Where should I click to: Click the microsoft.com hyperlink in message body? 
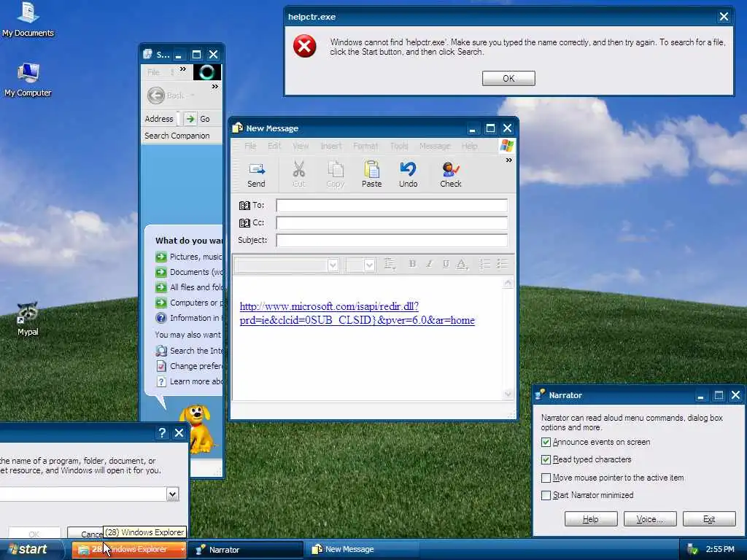(x=357, y=314)
